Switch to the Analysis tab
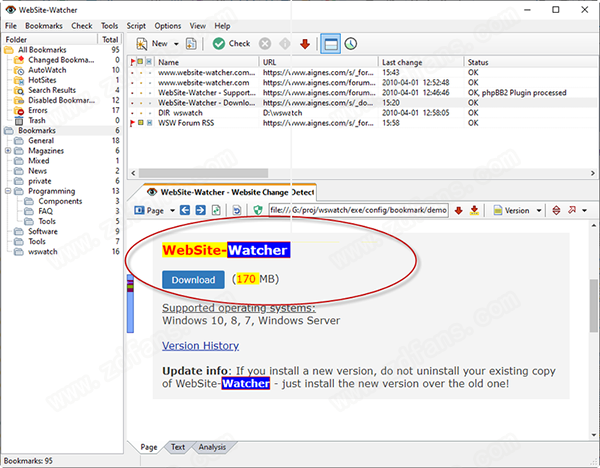The width and height of the screenshot is (600, 468). point(212,447)
